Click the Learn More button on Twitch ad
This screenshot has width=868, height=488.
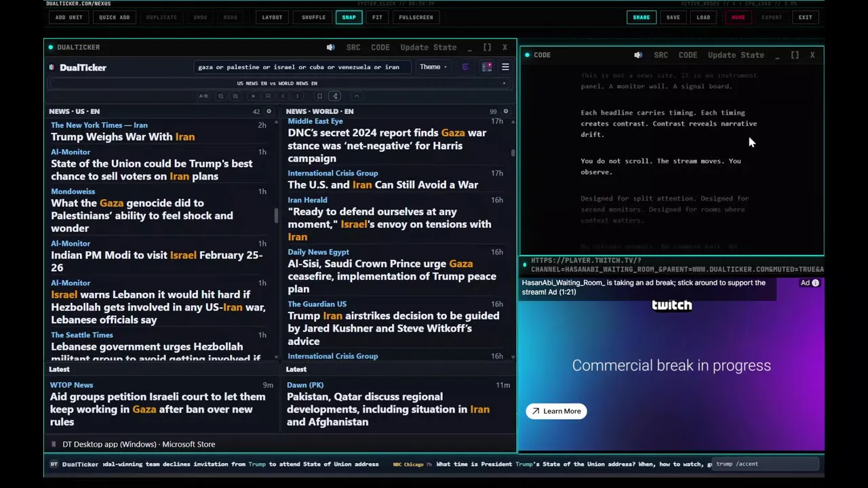(556, 411)
